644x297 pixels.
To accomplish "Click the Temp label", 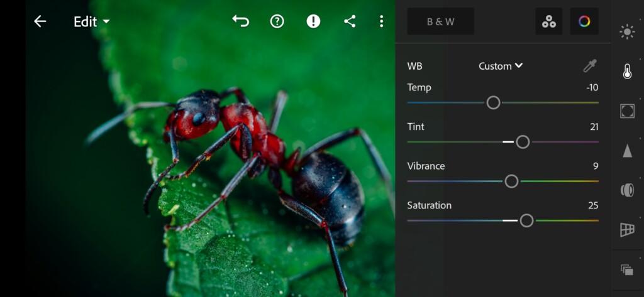I will (x=419, y=88).
